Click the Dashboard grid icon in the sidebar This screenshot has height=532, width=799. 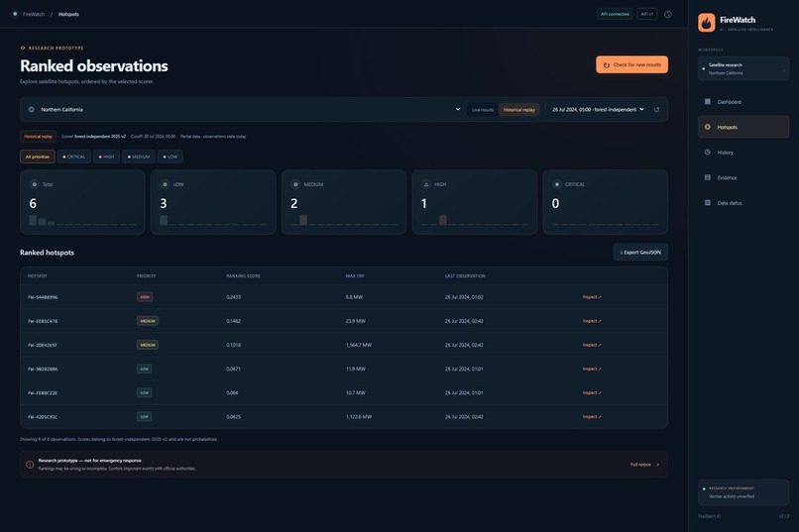coord(707,102)
